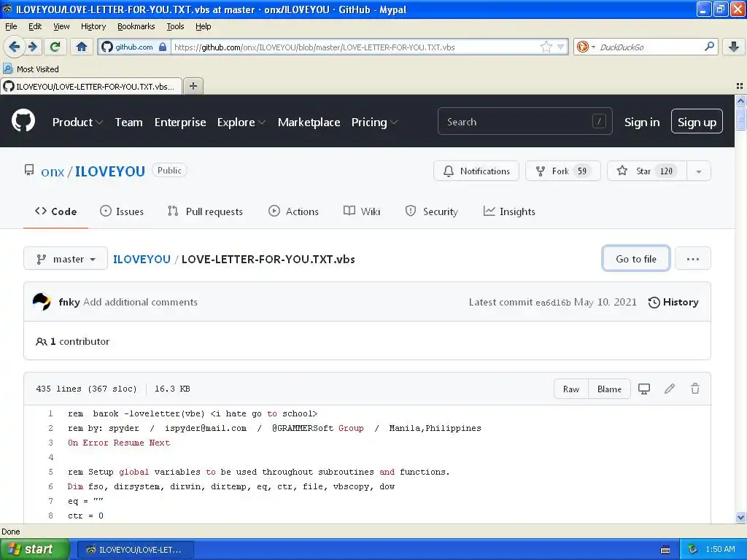Click Marketplace in the GitHub header
The width and height of the screenshot is (747, 560).
(x=309, y=122)
